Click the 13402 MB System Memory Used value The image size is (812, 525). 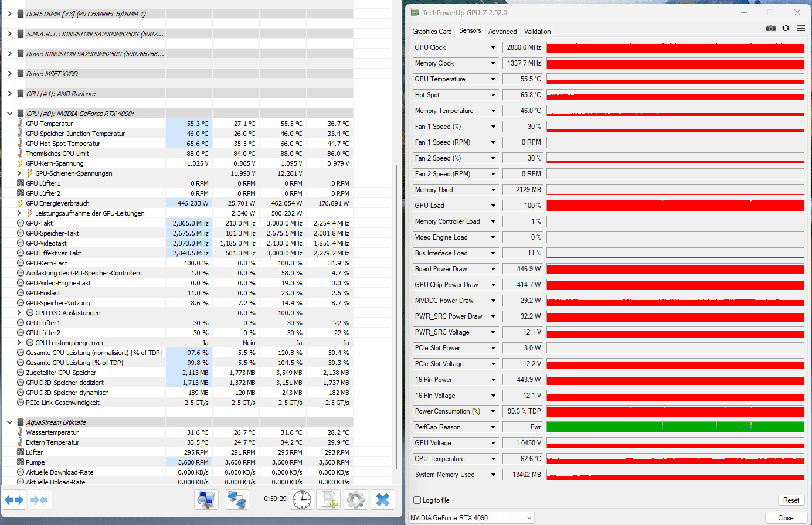tap(524, 475)
